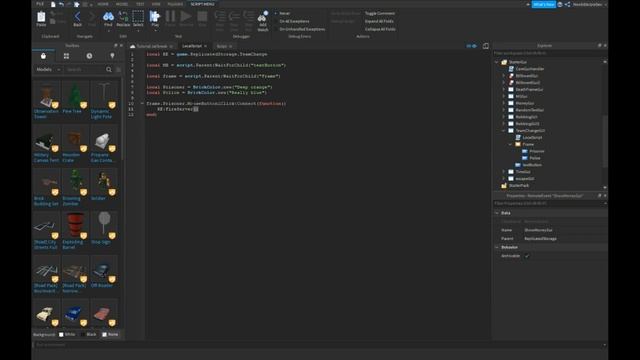This screenshot has width=640, height=360.
Task: Collapse the StarterGui tree node
Action: pyautogui.click(x=497, y=62)
